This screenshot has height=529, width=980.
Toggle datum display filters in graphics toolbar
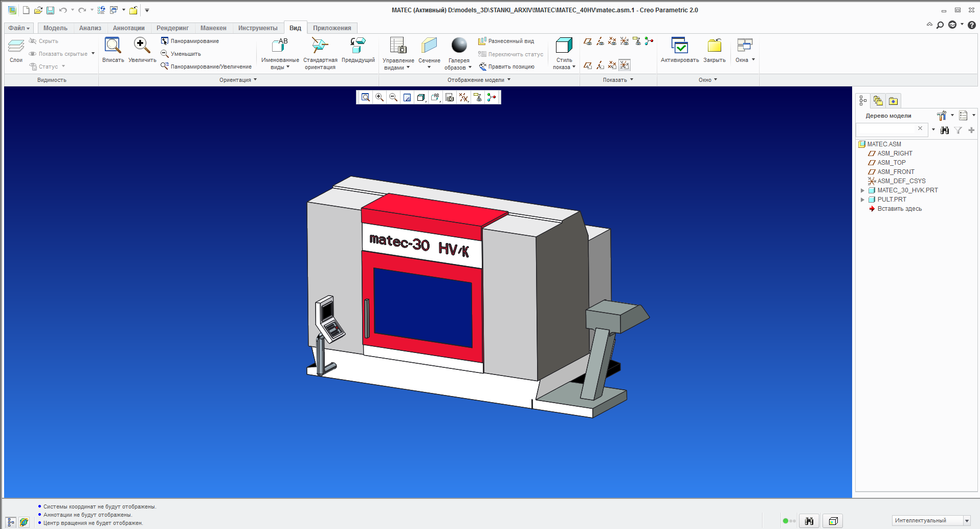[x=464, y=97]
